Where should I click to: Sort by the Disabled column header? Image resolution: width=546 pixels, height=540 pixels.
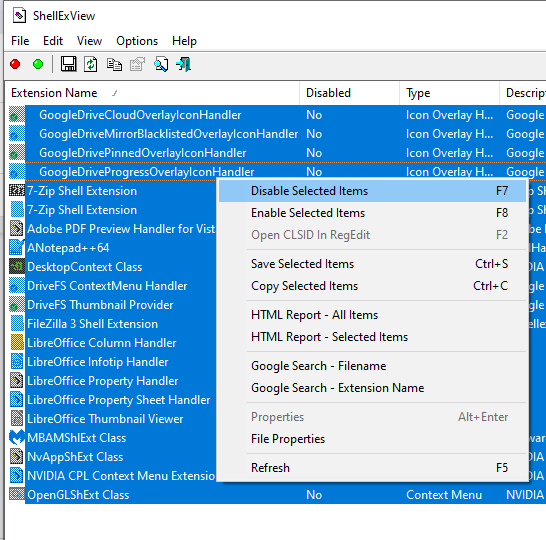click(349, 93)
